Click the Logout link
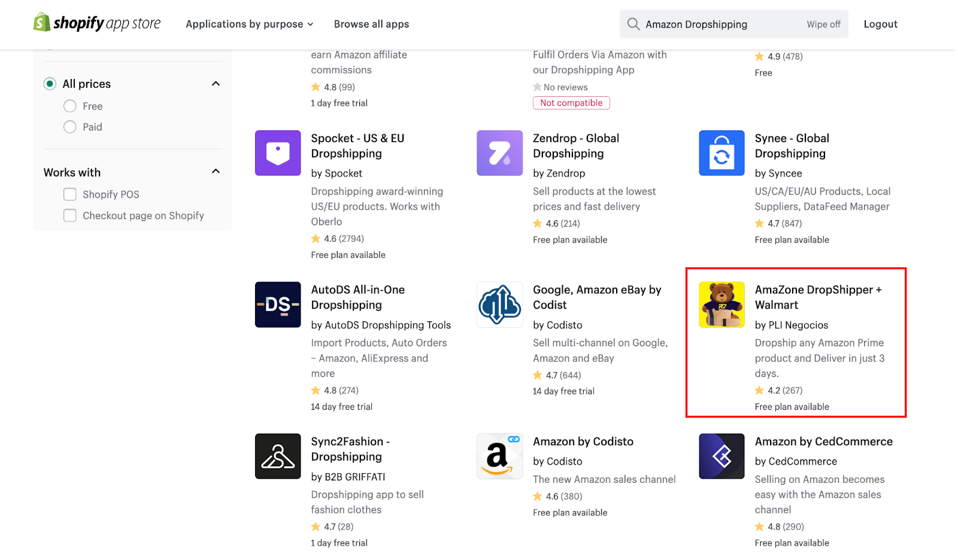Viewport: 958px width, 560px height. coord(880,24)
